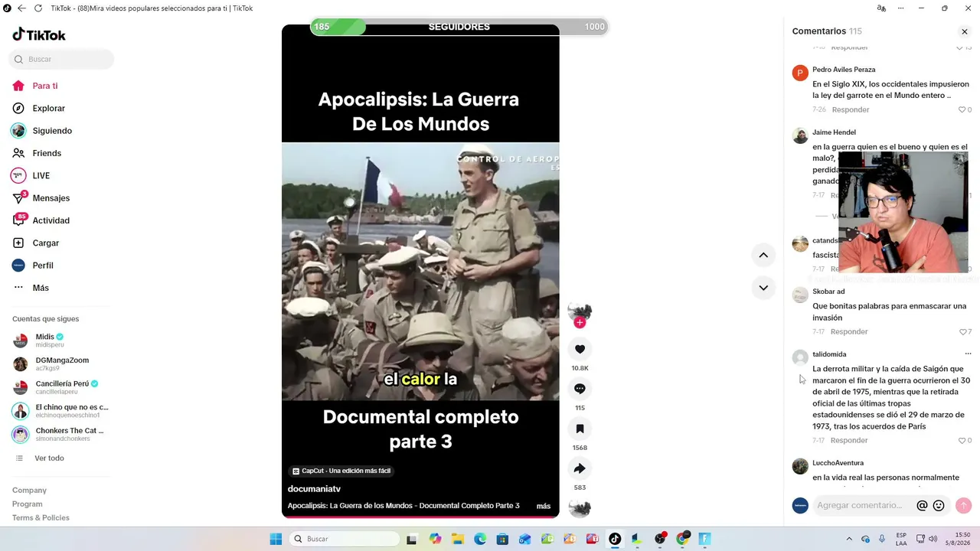Go to the previous video with up arrow
The height and width of the screenshot is (551, 980).
click(x=763, y=255)
